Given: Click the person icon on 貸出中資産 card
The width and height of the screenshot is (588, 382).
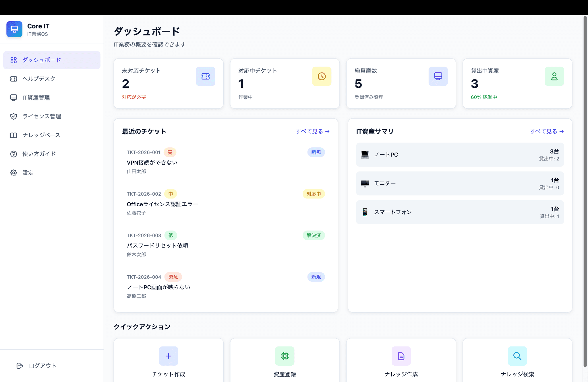Looking at the screenshot, I should [554, 76].
